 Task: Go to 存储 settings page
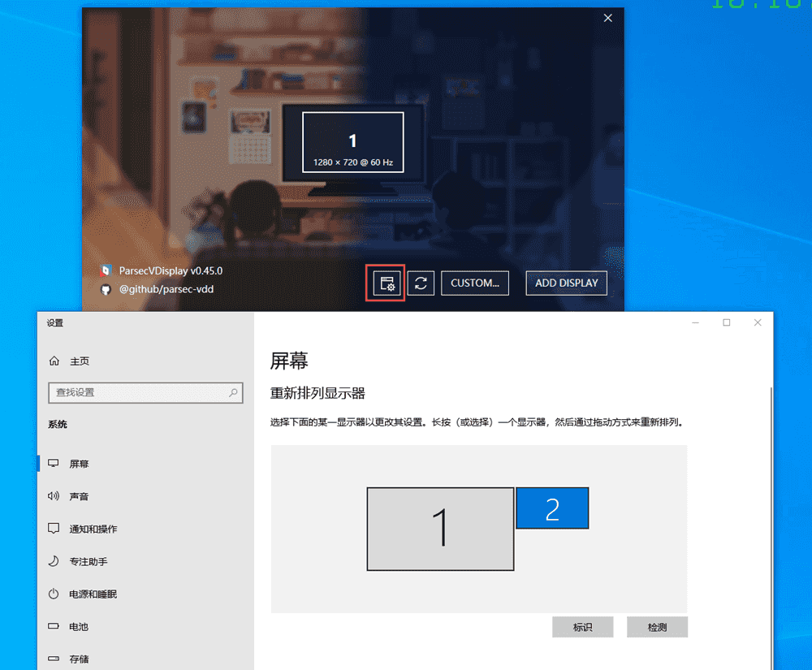(x=79, y=659)
